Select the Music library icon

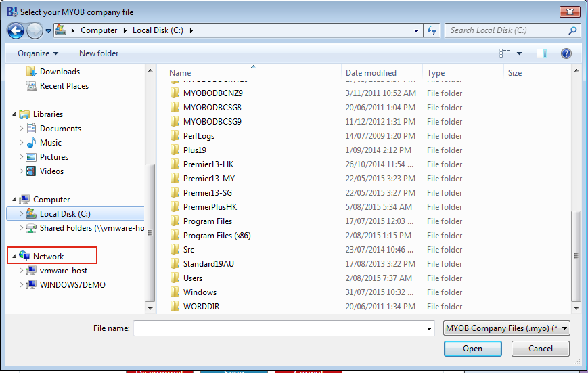click(32, 143)
